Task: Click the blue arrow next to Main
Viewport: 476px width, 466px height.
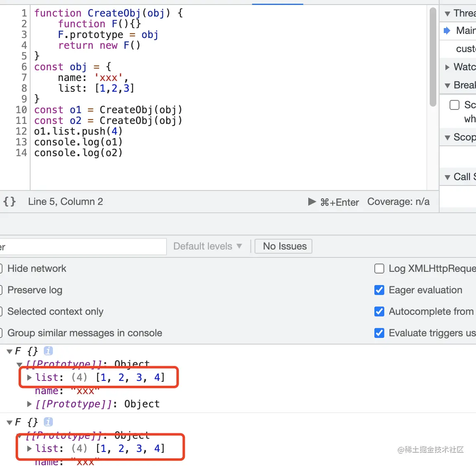Action: (447, 31)
